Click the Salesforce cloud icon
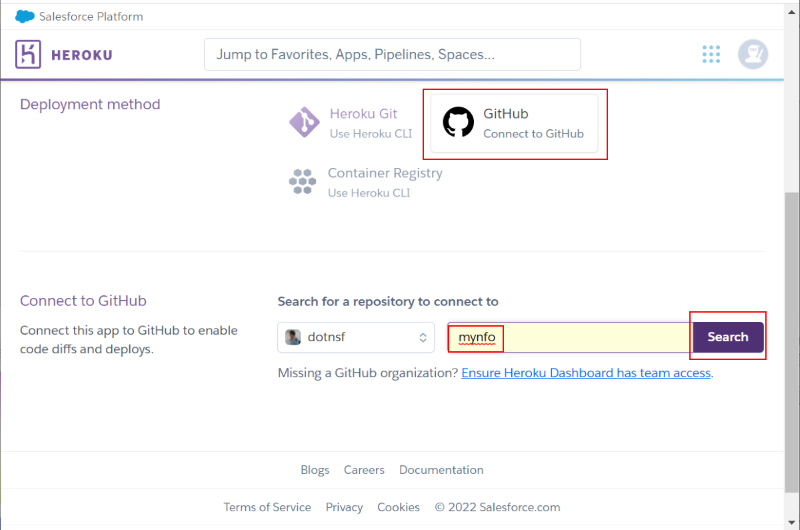Viewport: 800px width, 530px height. pos(24,16)
